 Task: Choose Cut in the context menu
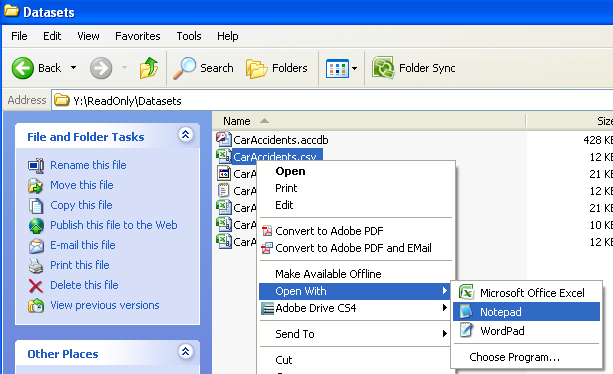[356, 360]
